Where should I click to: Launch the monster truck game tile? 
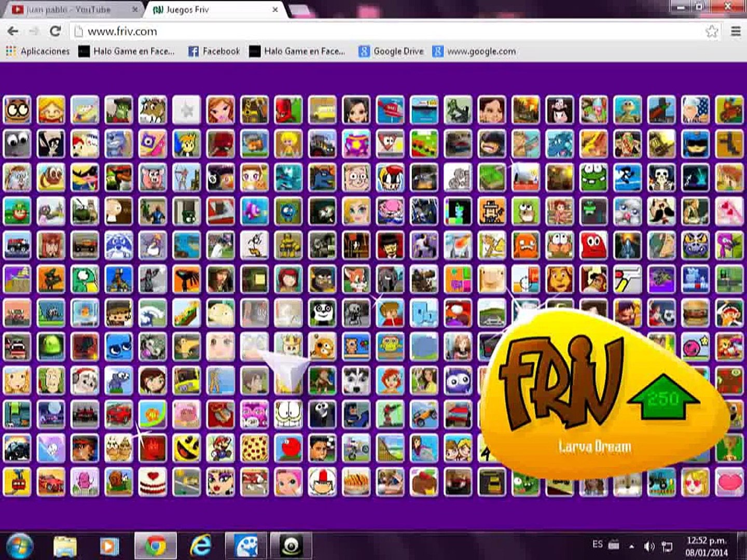click(17, 448)
